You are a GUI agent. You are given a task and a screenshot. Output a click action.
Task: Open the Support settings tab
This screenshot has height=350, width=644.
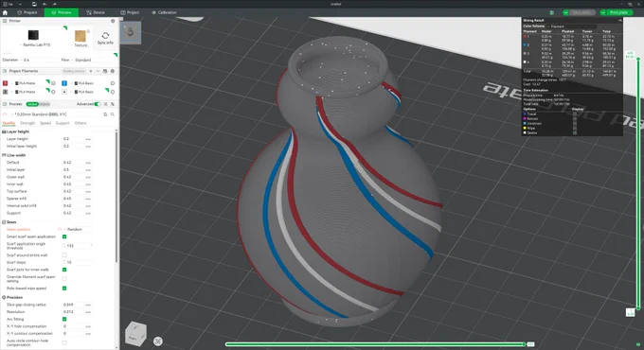click(x=63, y=123)
